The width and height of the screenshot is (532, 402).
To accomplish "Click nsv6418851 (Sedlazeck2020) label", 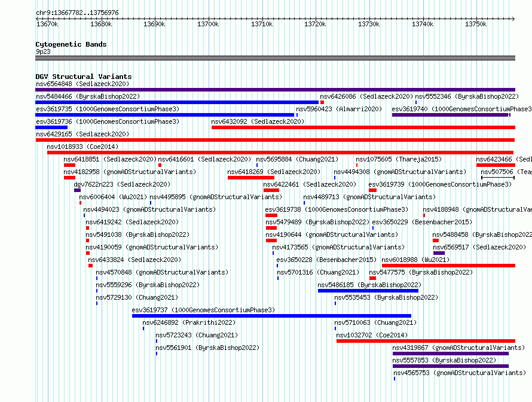I will (110, 159).
